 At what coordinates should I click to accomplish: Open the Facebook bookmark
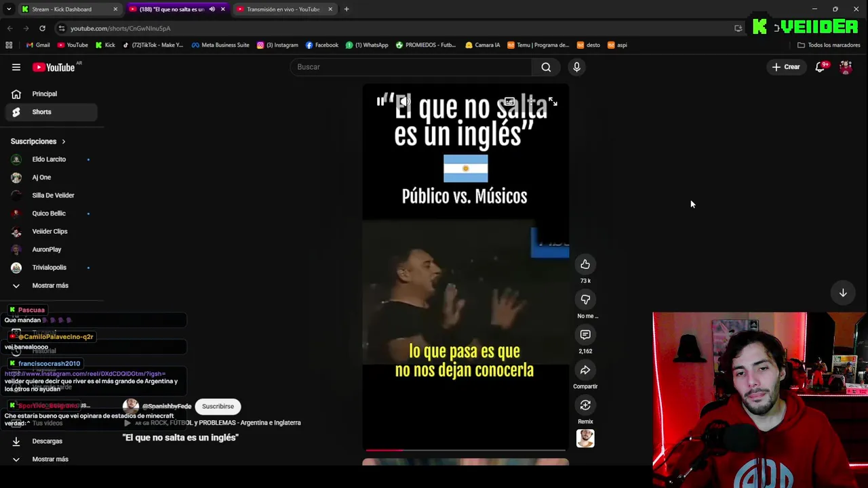pyautogui.click(x=322, y=45)
